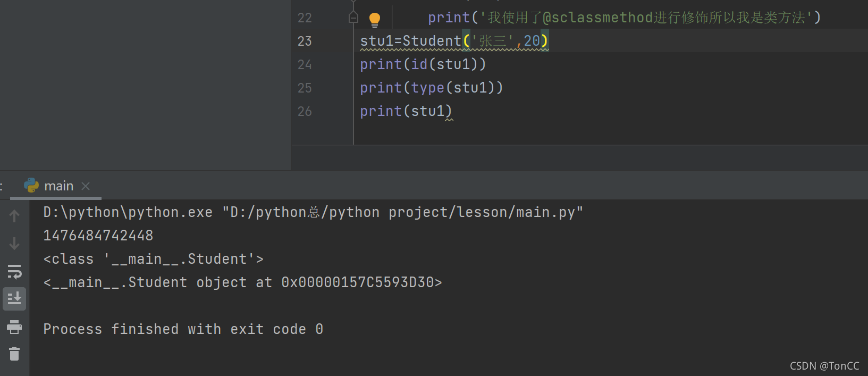
Task: Click the Print console output icon
Action: [14, 327]
